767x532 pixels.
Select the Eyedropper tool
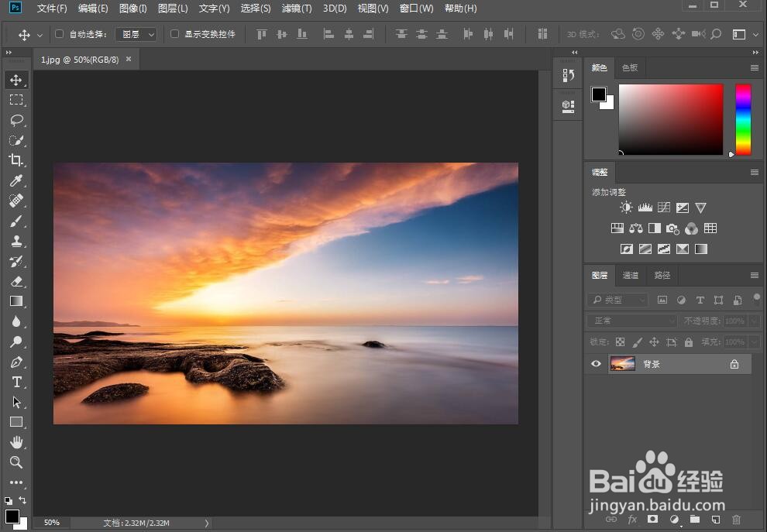(x=16, y=181)
